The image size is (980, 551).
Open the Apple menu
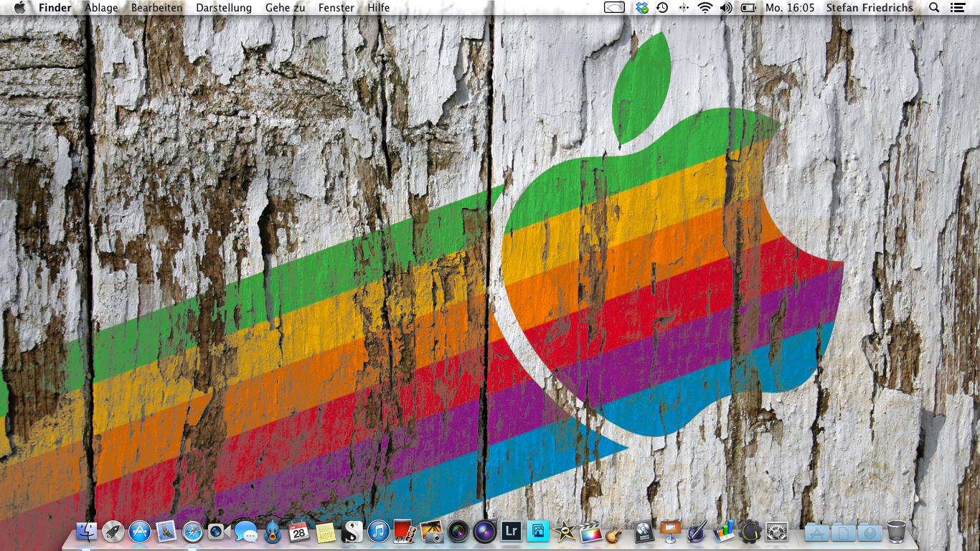[x=19, y=7]
